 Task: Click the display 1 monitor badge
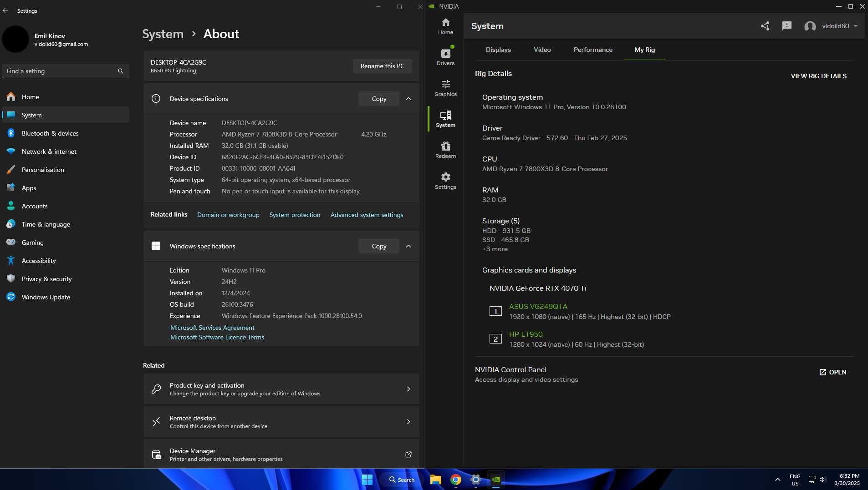pyautogui.click(x=495, y=311)
